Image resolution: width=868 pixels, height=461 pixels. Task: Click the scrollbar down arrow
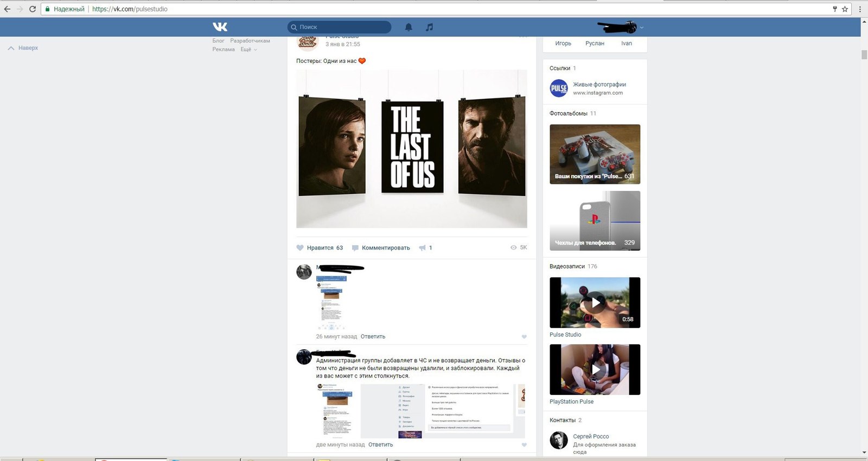point(864,452)
